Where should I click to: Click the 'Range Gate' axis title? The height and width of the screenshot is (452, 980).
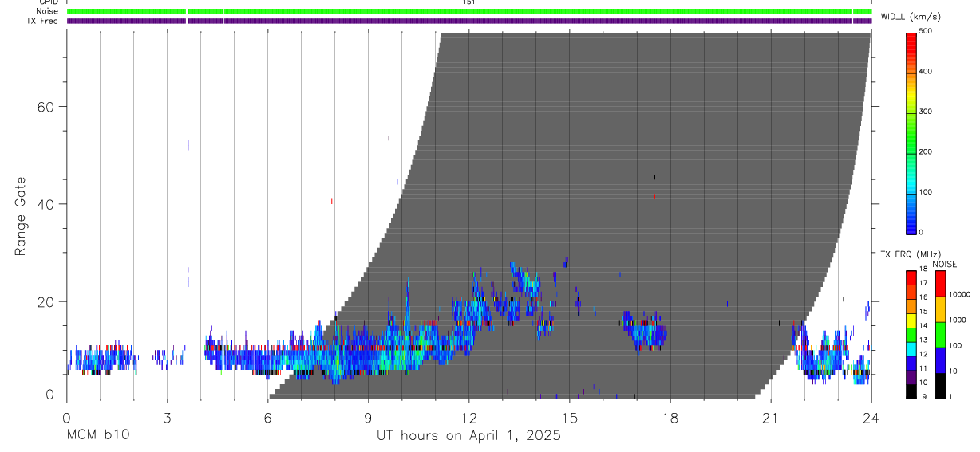21,217
